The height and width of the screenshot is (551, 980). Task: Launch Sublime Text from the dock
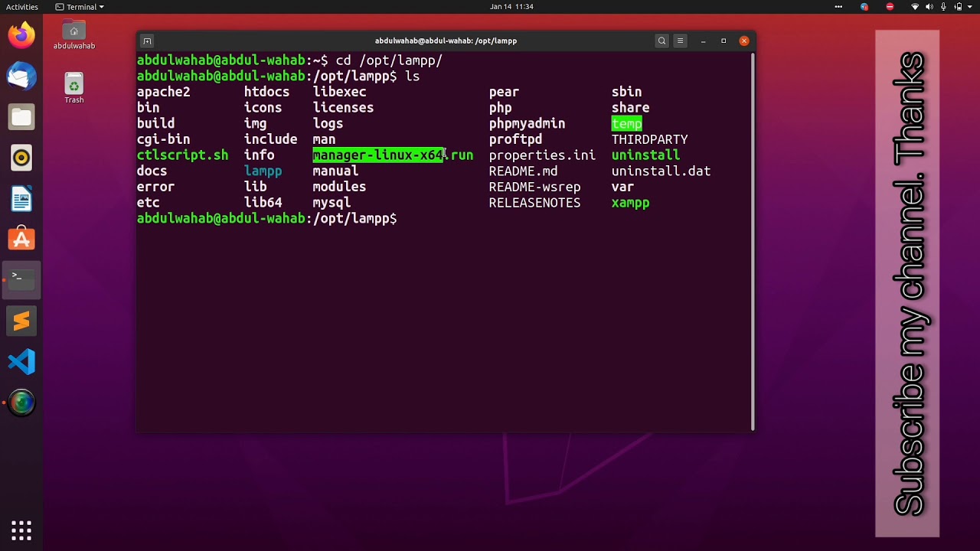click(x=21, y=321)
